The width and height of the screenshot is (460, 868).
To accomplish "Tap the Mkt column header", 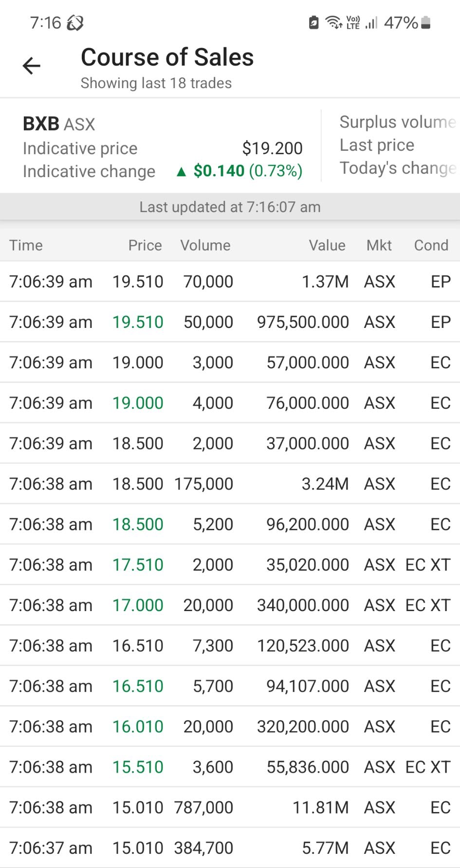I will click(379, 245).
